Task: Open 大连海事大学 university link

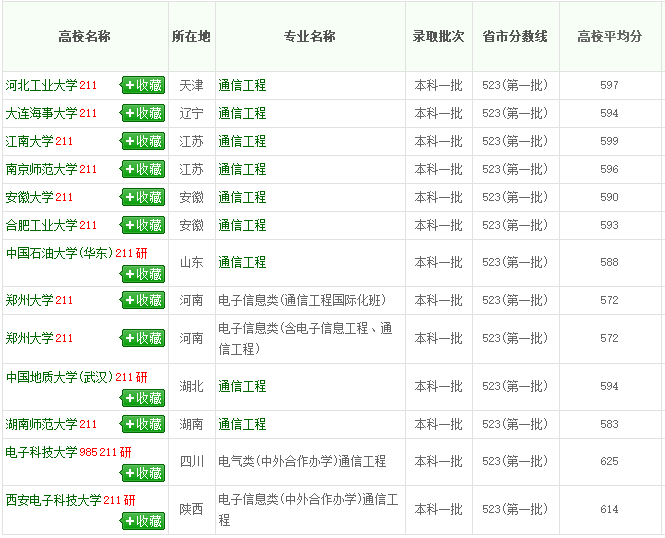Action: tap(42, 113)
